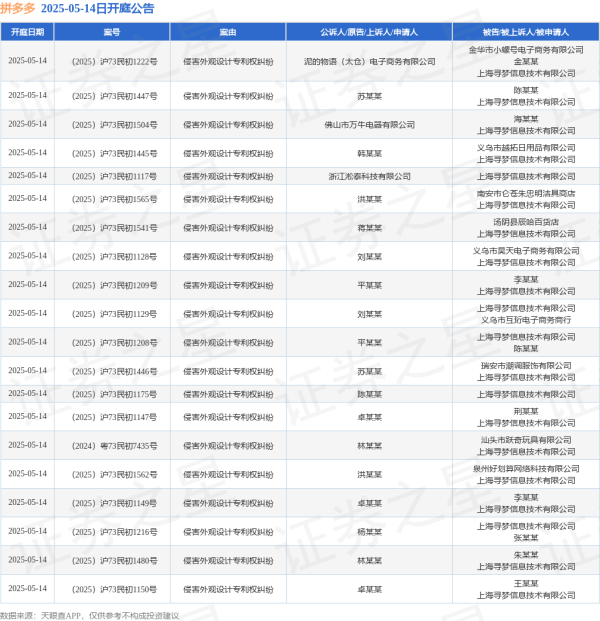Select case number 沪73民初1222号

[114, 62]
